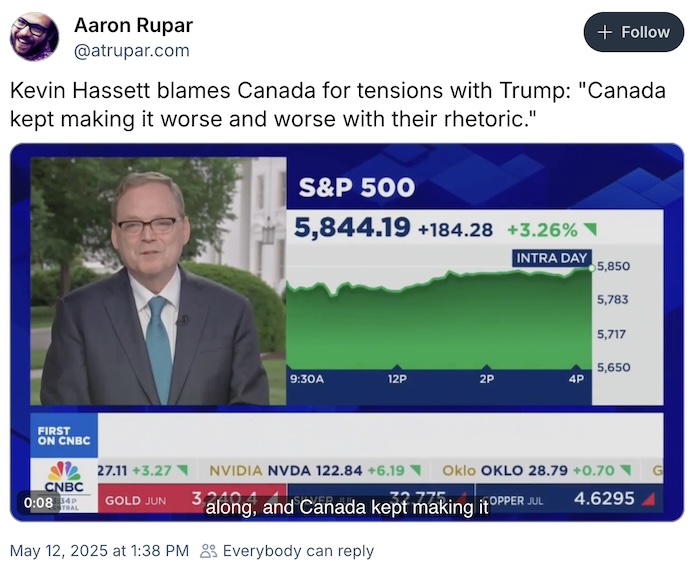The width and height of the screenshot is (700, 574).
Task: Click the post text quoting Kevin Hassett
Action: 337,104
